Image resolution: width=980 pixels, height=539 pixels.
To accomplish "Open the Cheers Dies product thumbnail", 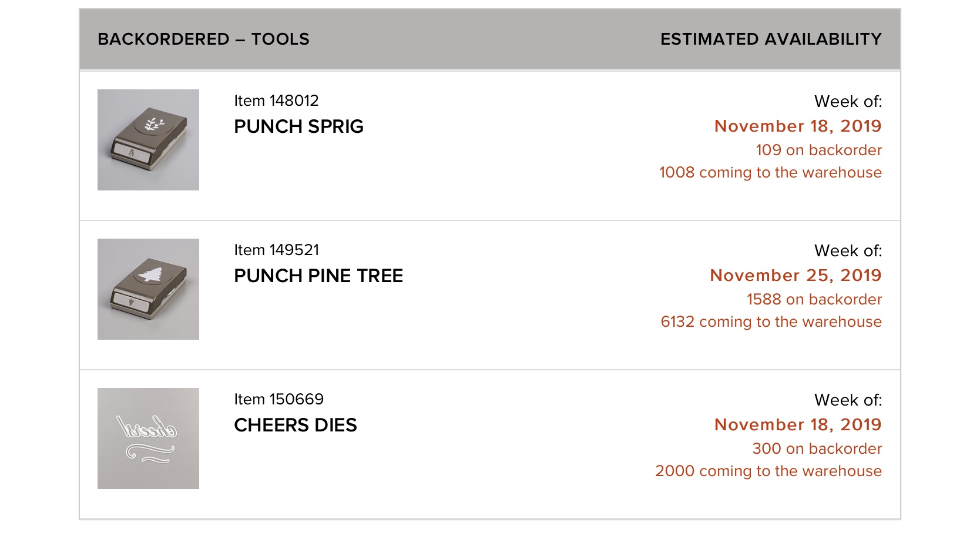I will point(148,438).
